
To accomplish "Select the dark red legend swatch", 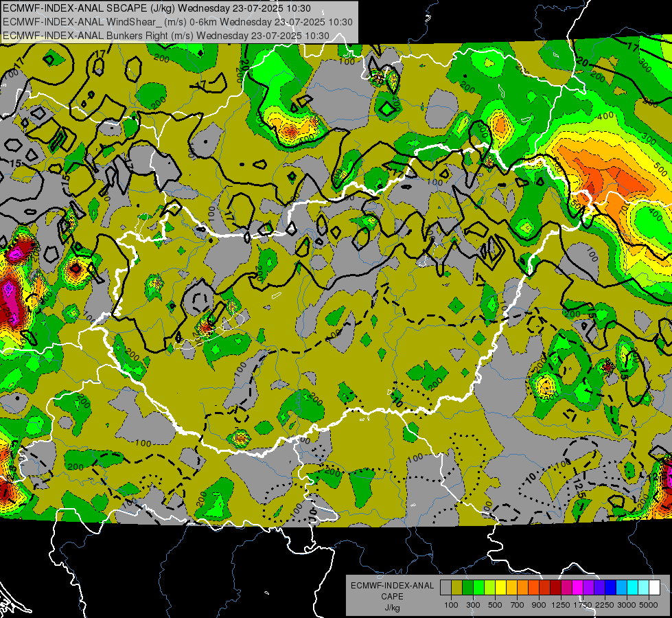I will pyautogui.click(x=555, y=588).
